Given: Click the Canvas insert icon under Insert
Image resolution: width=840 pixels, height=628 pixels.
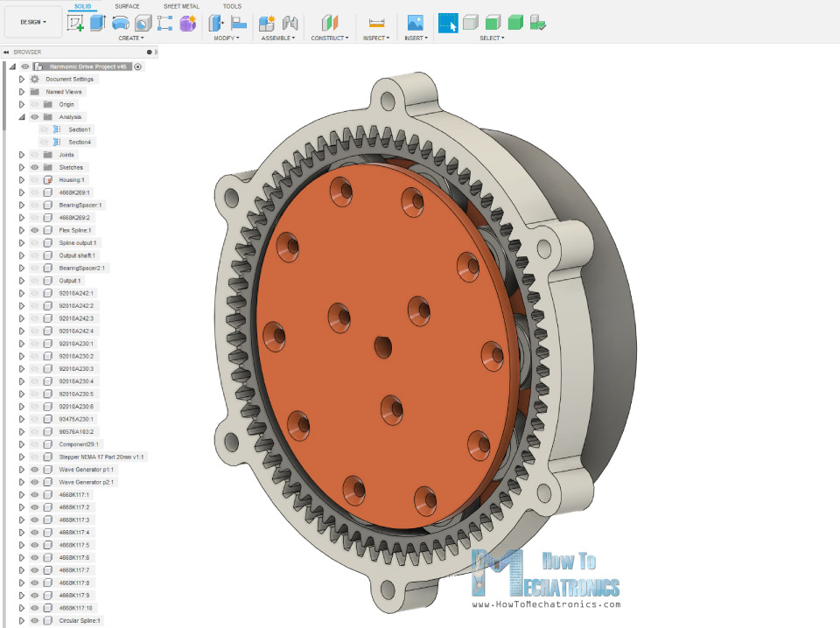Looking at the screenshot, I should tap(412, 23).
